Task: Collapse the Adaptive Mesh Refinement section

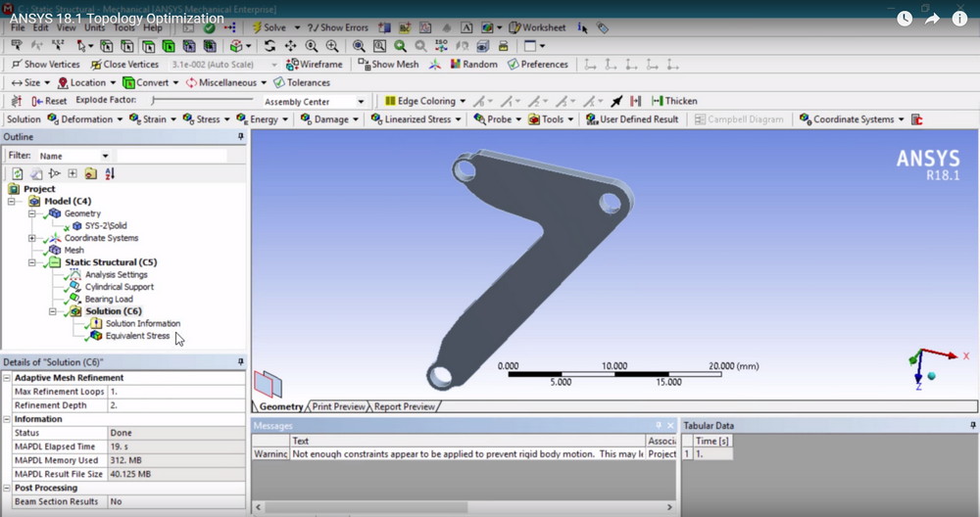Action: tap(7, 378)
